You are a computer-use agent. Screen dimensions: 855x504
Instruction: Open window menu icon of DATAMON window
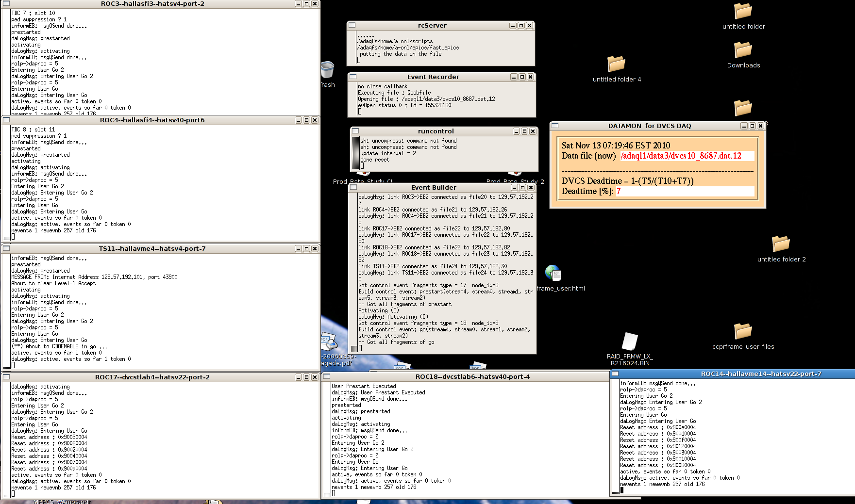tap(555, 126)
